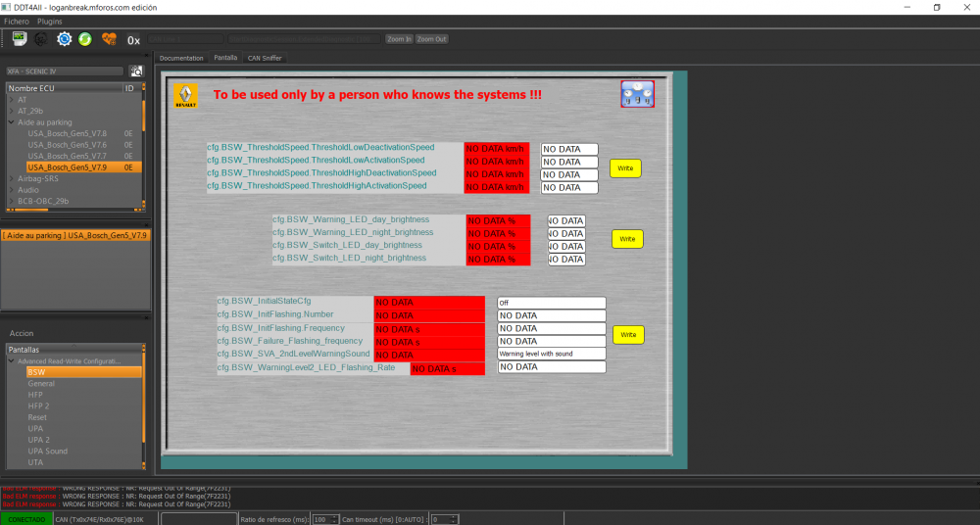Click the dark face icon in the toolbar
Screen dimensions: 980x525
(40, 39)
